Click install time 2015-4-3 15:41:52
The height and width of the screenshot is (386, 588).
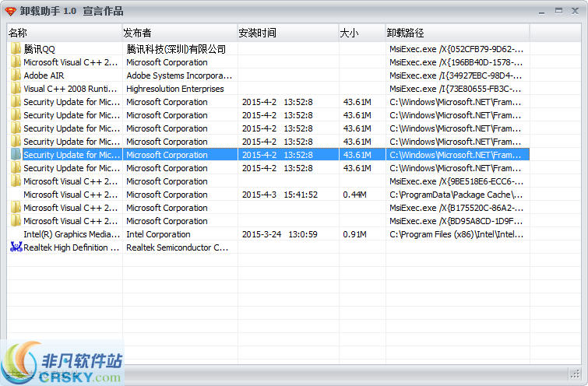pos(280,195)
